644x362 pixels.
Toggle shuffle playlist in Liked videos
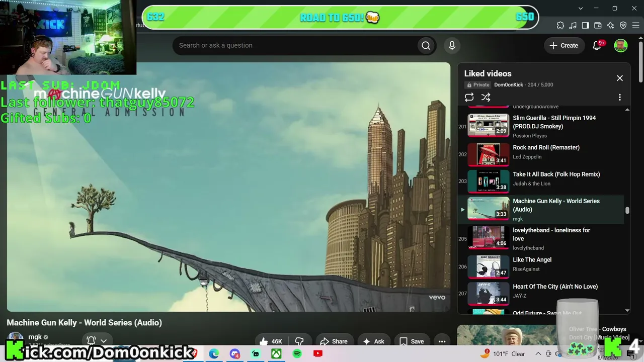[486, 98]
